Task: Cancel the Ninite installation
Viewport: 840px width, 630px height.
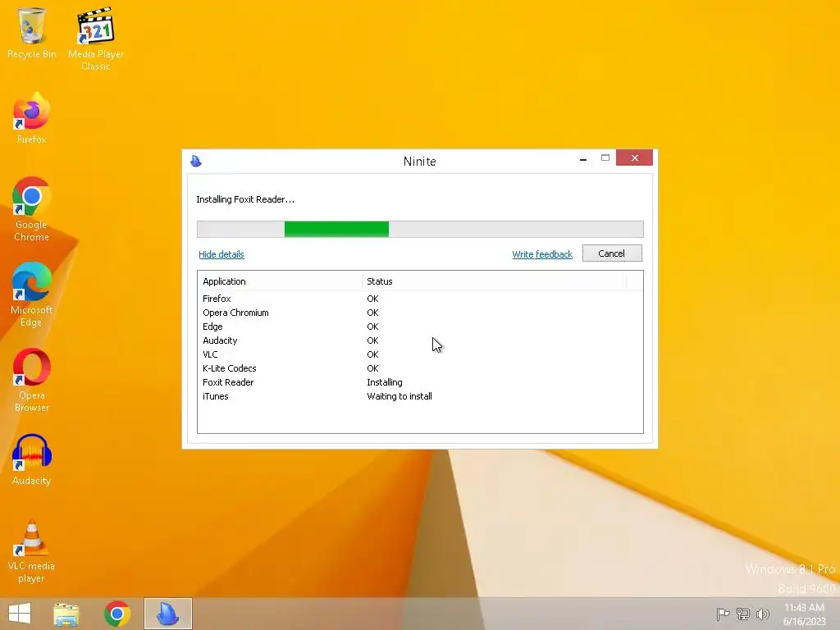Action: tap(612, 253)
